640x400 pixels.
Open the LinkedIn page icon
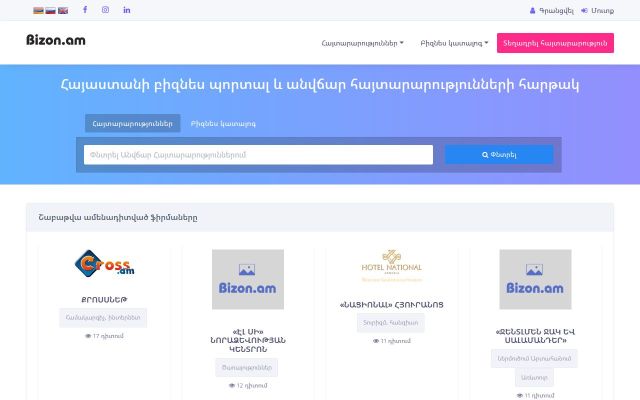click(x=127, y=10)
